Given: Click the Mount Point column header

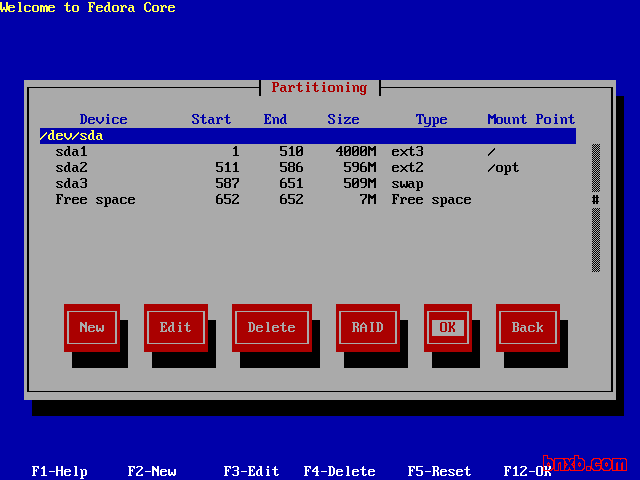Looking at the screenshot, I should (531, 119).
